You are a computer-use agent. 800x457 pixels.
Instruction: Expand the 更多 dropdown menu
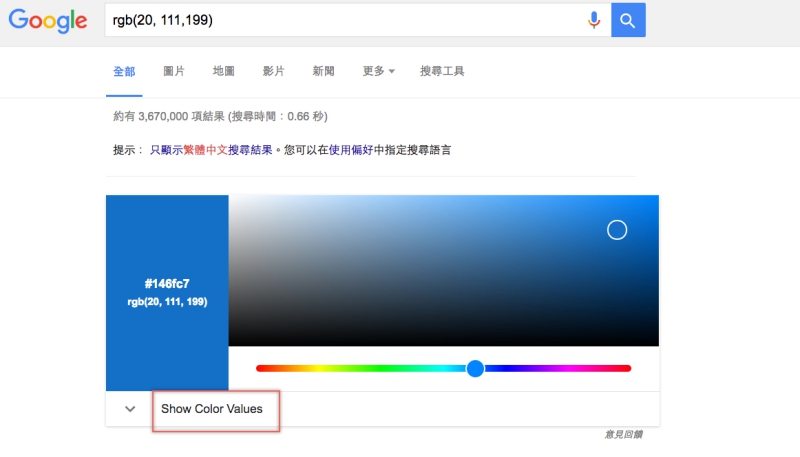point(378,71)
